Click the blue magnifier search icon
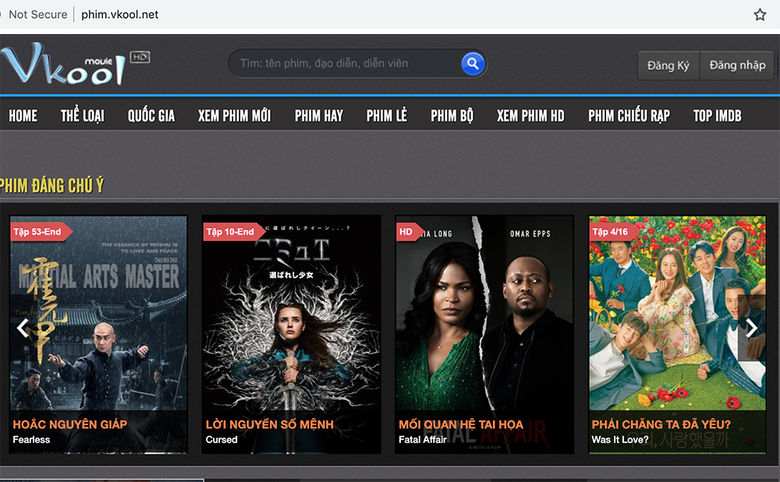Viewport: 780px width, 482px height. 473,64
